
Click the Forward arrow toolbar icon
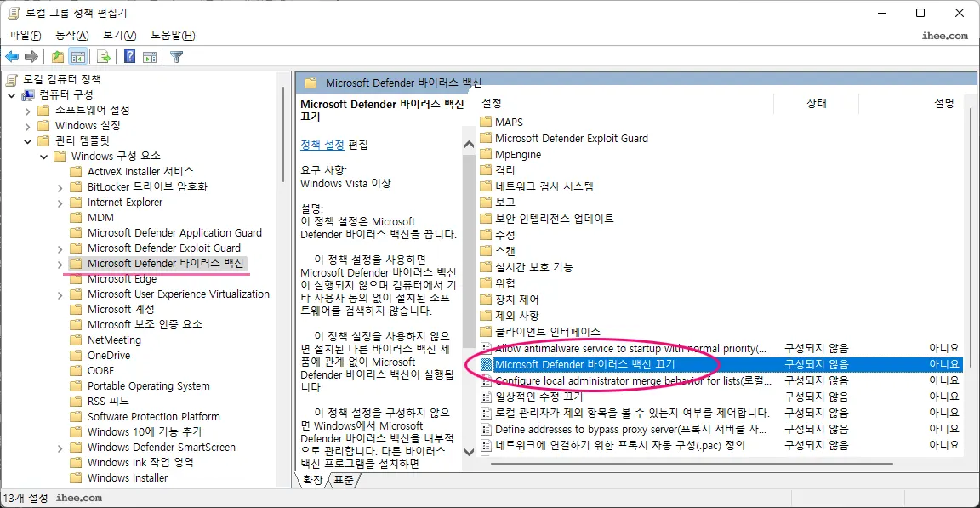click(31, 57)
